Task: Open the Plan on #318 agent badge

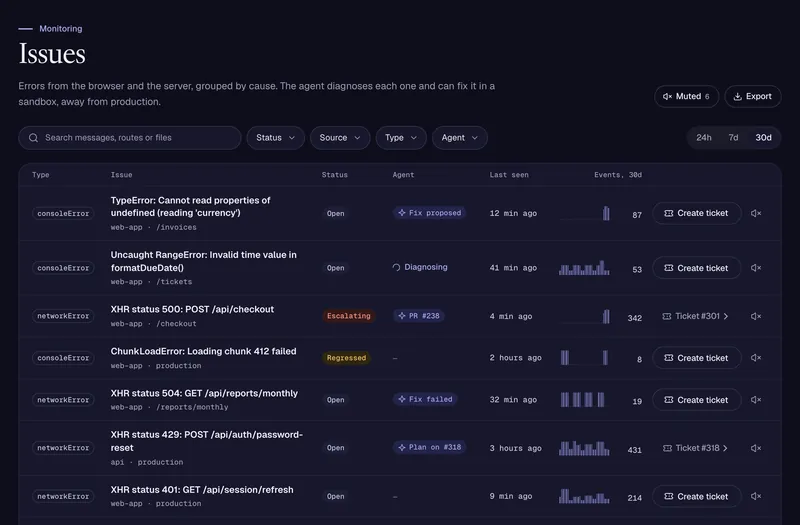Action: (429, 447)
